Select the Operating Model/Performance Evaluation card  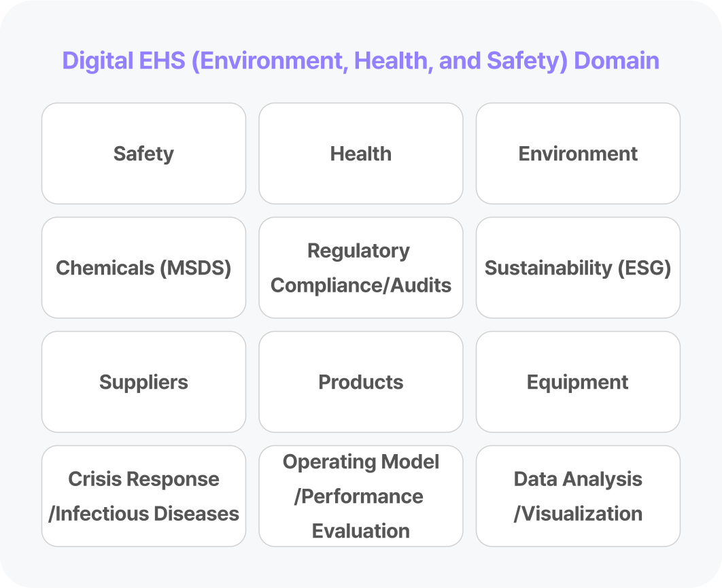click(361, 496)
